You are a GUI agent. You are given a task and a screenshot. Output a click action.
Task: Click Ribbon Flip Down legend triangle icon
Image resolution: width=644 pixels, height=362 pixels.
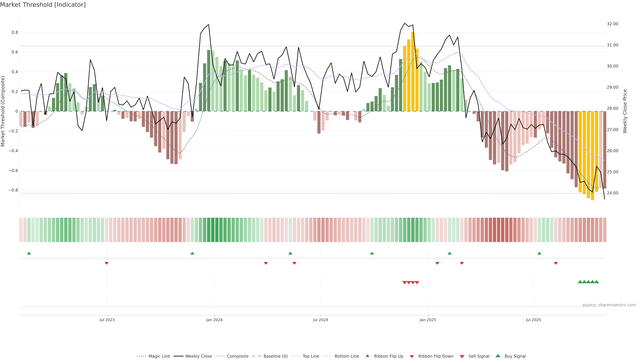(412, 356)
